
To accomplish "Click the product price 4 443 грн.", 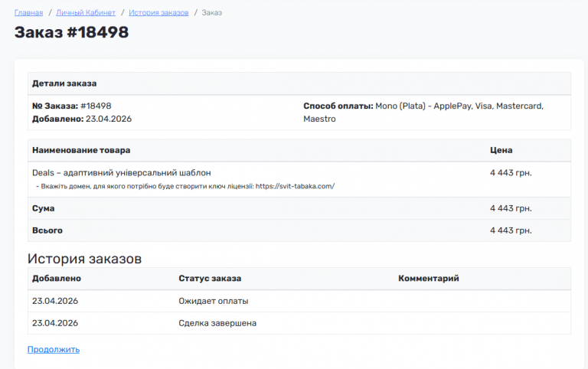I will 511,172.
